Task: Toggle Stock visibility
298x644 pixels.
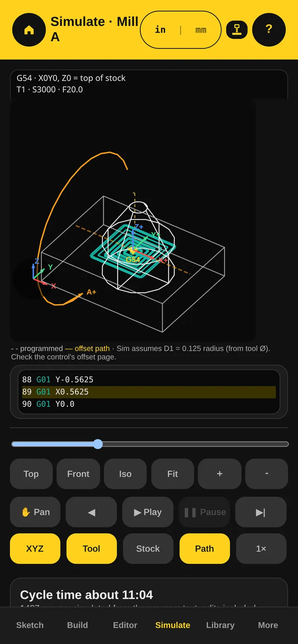Action: 148,549
